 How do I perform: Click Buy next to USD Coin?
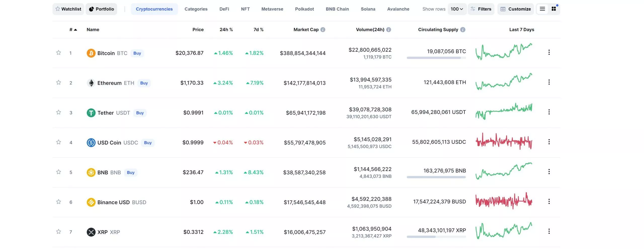(x=148, y=143)
